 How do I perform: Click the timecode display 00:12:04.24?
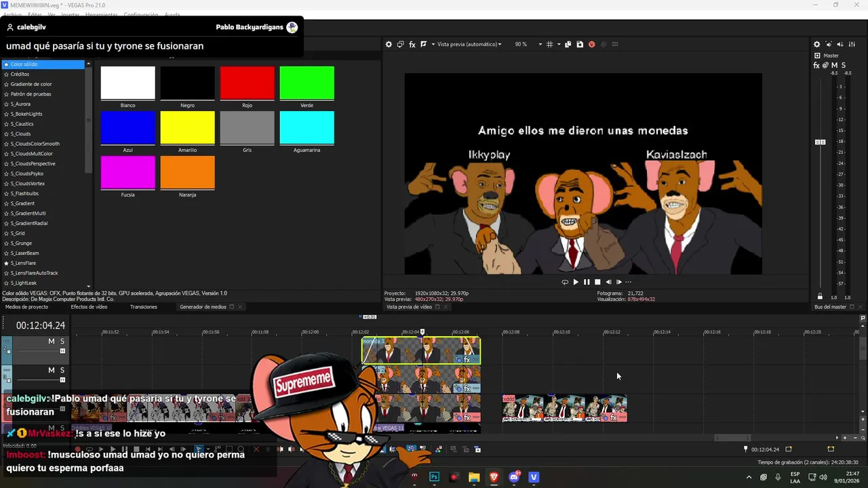(x=41, y=326)
